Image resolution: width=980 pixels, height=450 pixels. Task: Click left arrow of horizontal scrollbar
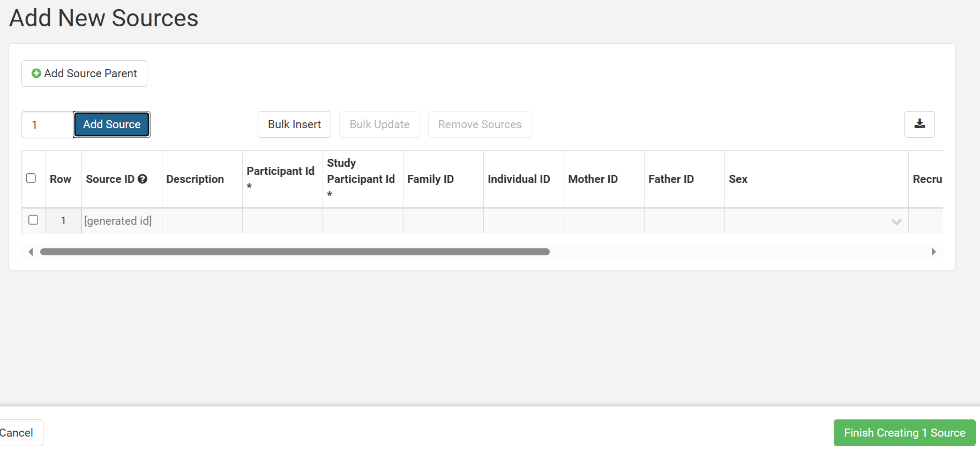tap(31, 252)
